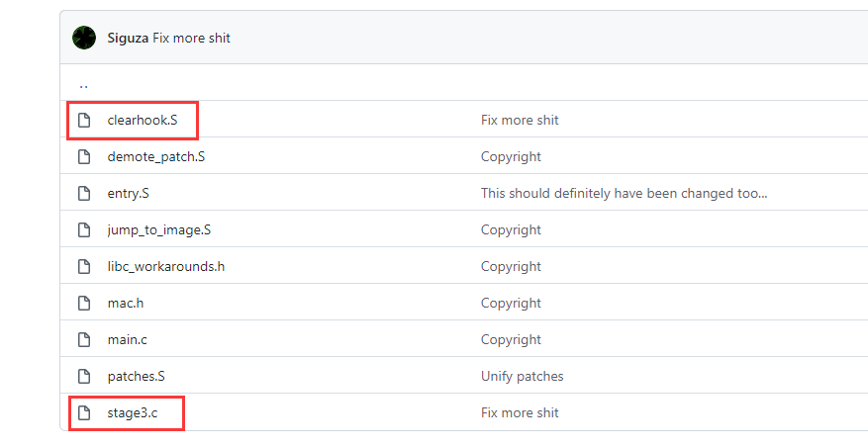
Task: Open the jump_to_image.S file
Action: click(x=159, y=229)
